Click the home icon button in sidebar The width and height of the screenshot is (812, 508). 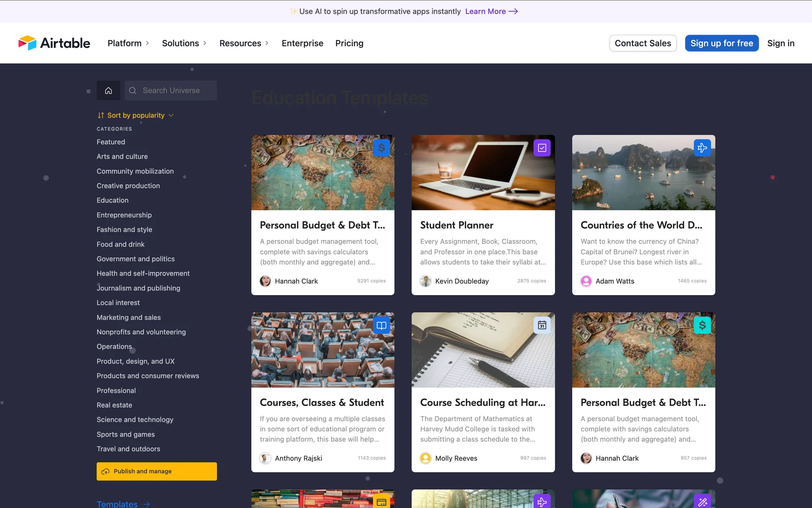[108, 91]
